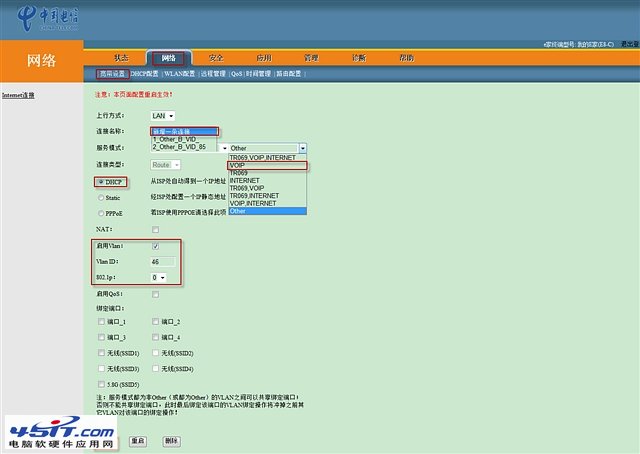The image size is (640, 454).
Task: Check the 端口_4 binding checkbox
Action: click(x=156, y=337)
